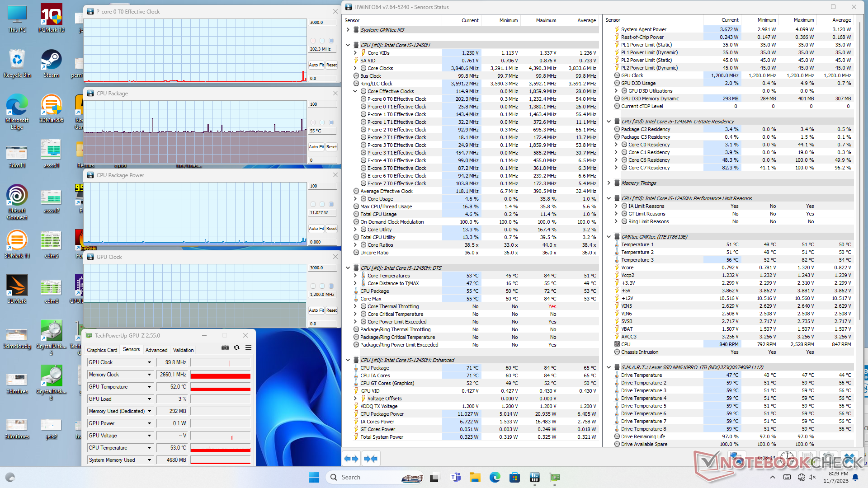Select the 3dmcloudg file on desktop
Viewport: 868px width, 488px height.
(17, 338)
